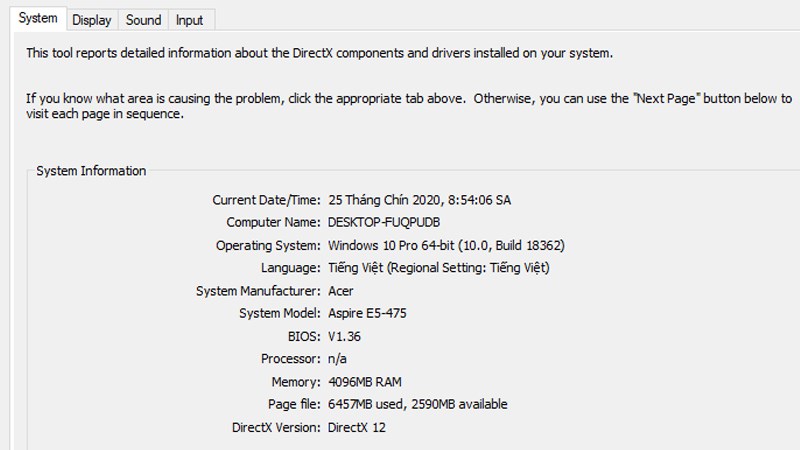Click the Memory value 4096MB RAM
800x450 pixels.
[x=364, y=382]
